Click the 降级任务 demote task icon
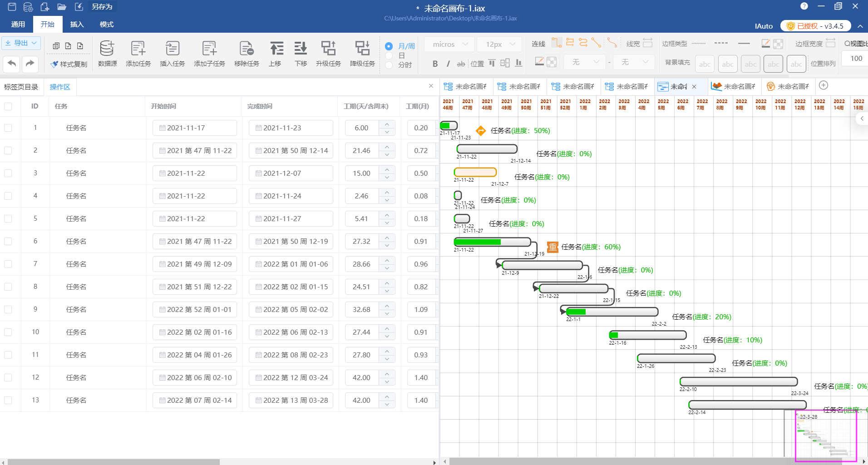The width and height of the screenshot is (868, 465). tap(362, 48)
